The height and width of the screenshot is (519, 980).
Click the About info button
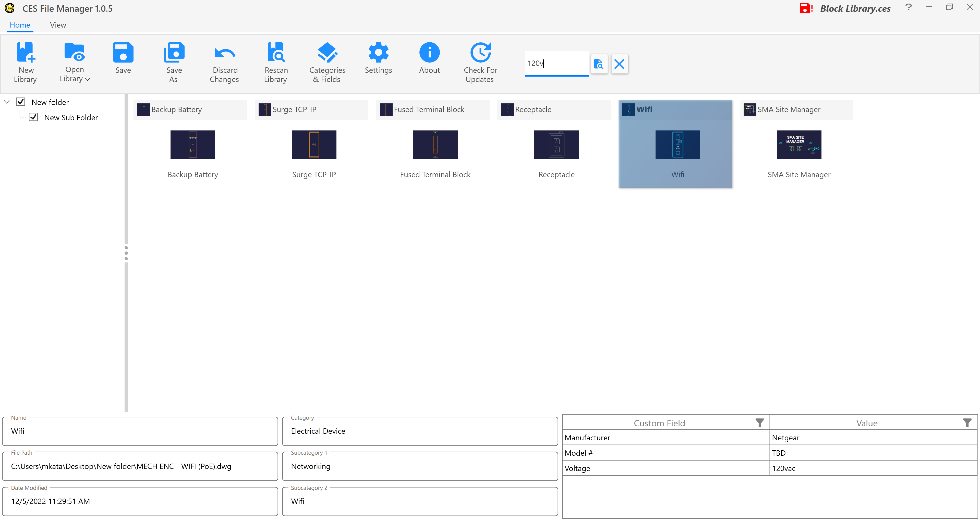point(429,53)
